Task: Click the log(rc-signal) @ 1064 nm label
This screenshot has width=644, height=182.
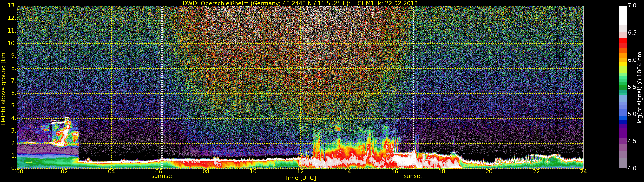Action: coord(640,88)
